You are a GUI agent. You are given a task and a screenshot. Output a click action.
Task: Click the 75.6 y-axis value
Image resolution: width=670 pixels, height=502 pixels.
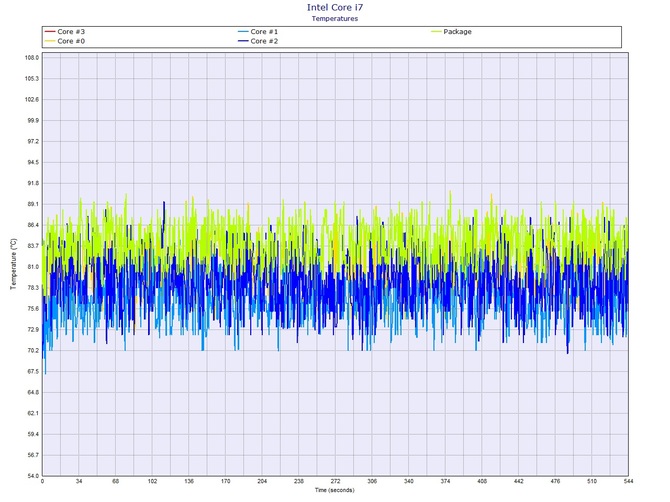pyautogui.click(x=33, y=309)
